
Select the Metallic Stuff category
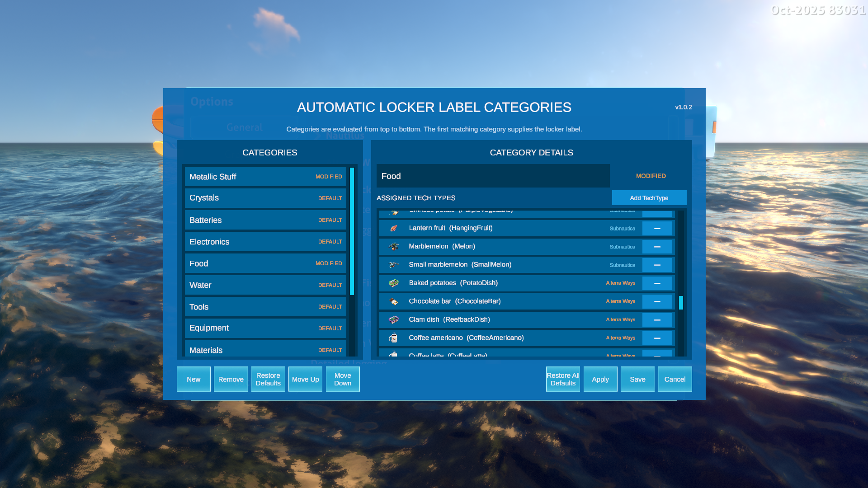tap(265, 177)
